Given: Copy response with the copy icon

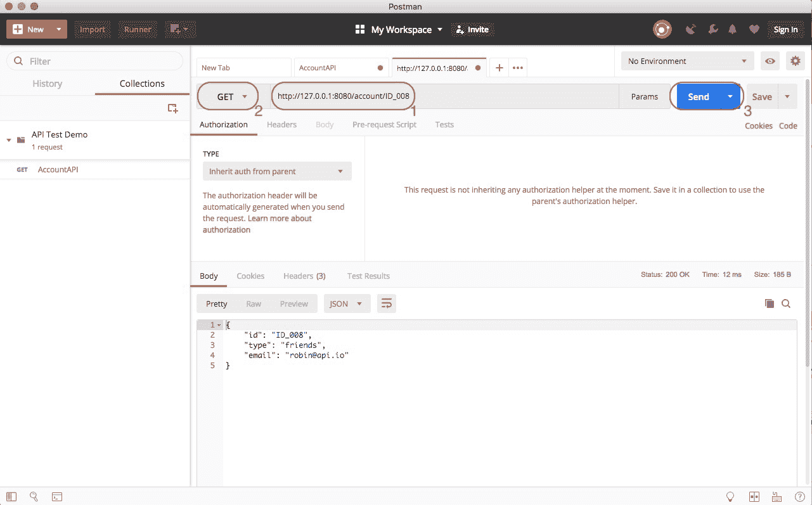Looking at the screenshot, I should [769, 304].
